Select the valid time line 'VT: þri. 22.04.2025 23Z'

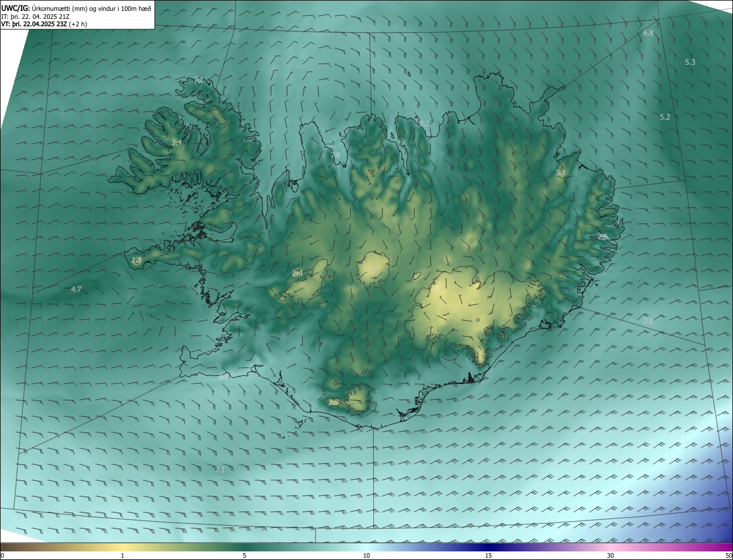click(x=34, y=24)
